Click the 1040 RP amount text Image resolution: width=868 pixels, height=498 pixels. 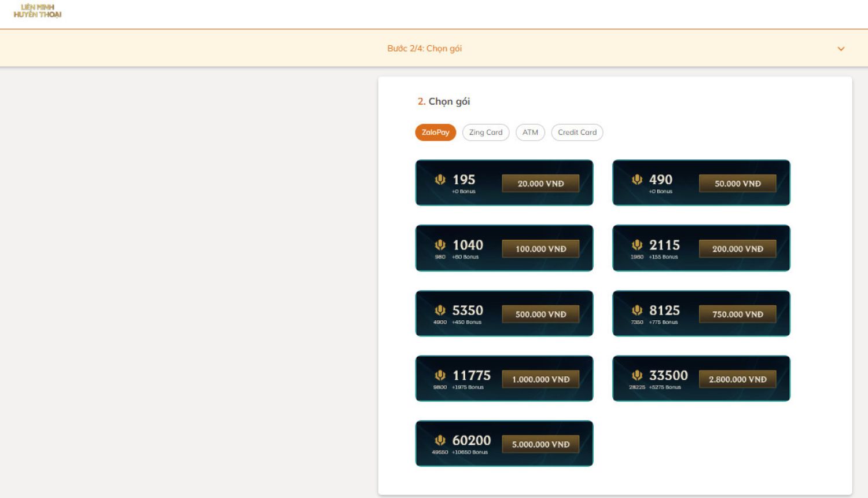click(x=468, y=245)
